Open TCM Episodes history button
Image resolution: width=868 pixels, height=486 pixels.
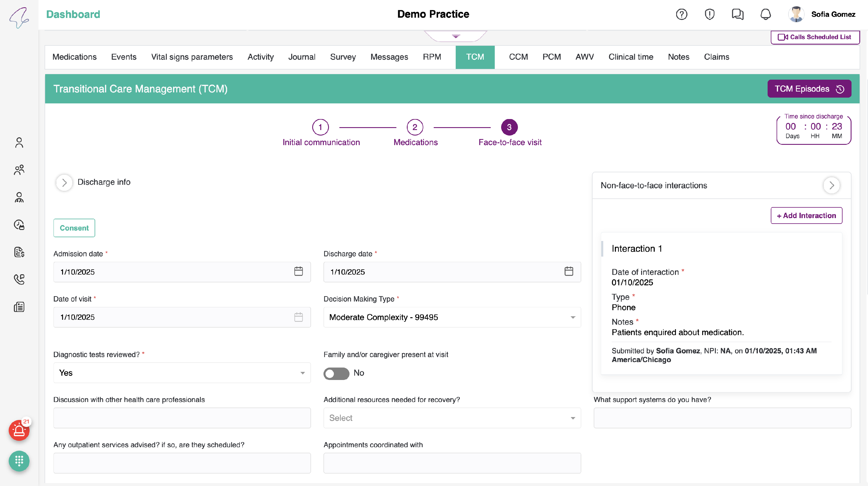(x=809, y=89)
